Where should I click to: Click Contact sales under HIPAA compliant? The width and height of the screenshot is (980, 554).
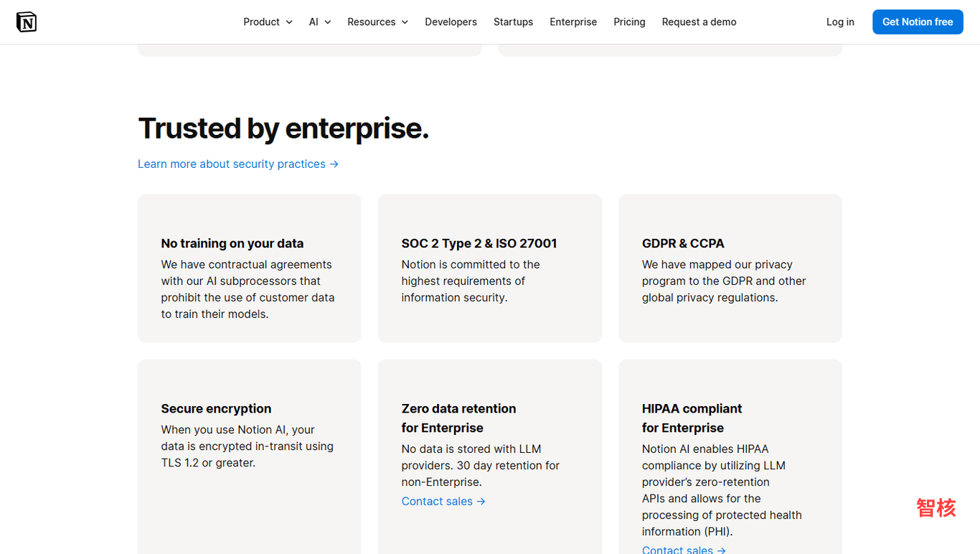(684, 549)
